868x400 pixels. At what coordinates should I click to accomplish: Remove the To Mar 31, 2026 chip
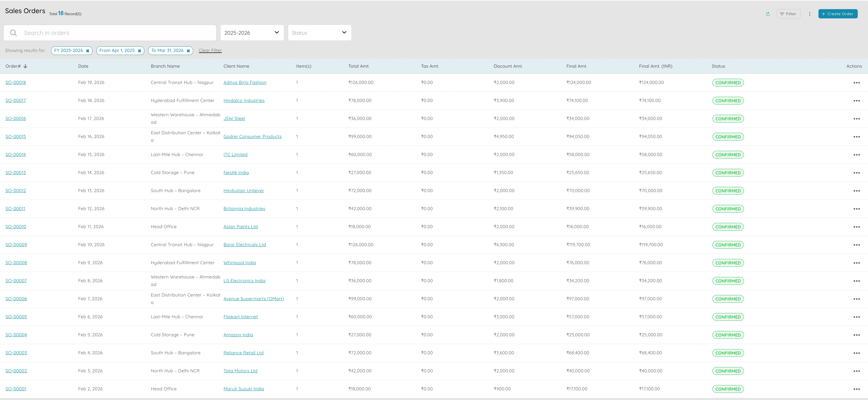[188, 51]
